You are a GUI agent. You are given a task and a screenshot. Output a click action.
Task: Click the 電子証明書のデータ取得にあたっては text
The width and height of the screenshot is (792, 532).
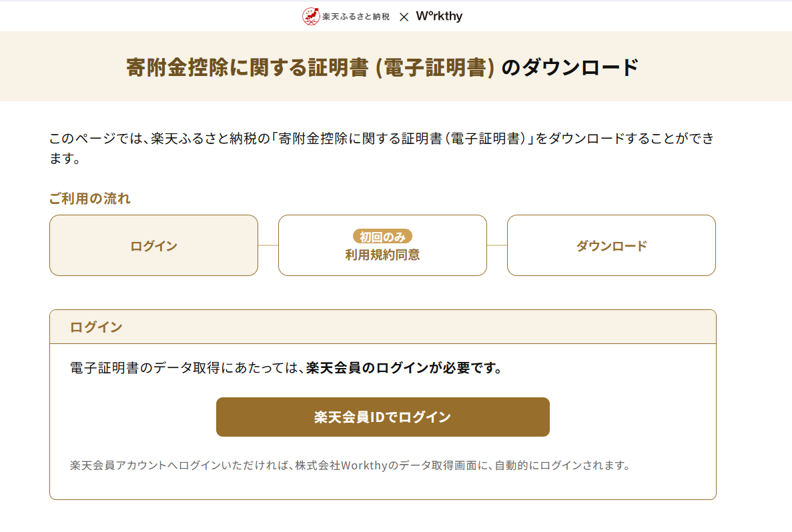pos(187,368)
